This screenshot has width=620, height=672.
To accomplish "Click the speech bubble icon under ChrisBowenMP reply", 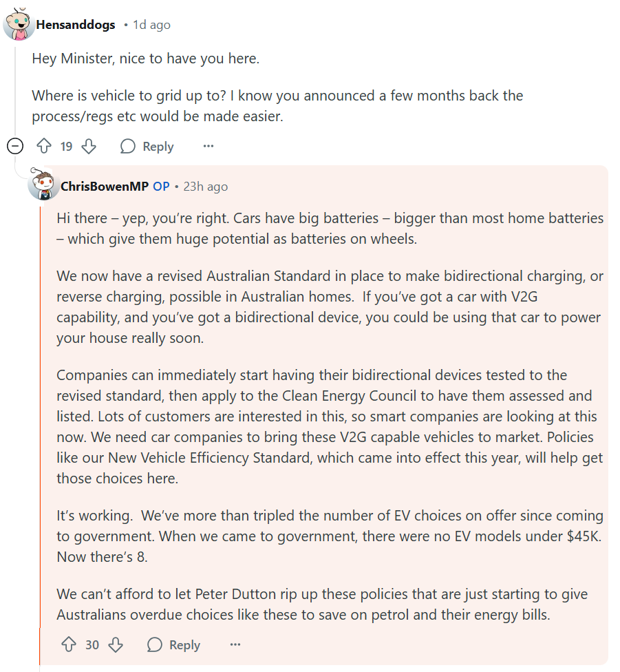I will pyautogui.click(x=155, y=645).
